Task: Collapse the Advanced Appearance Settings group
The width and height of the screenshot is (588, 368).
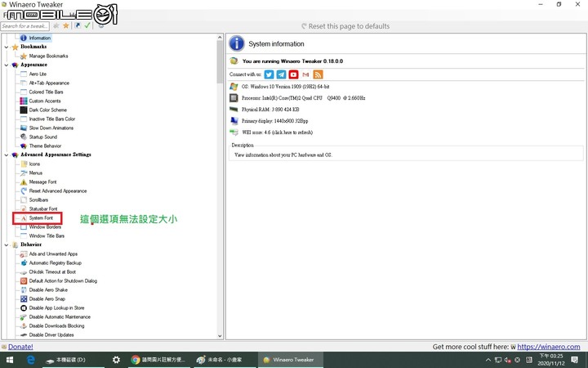Action: (7, 155)
